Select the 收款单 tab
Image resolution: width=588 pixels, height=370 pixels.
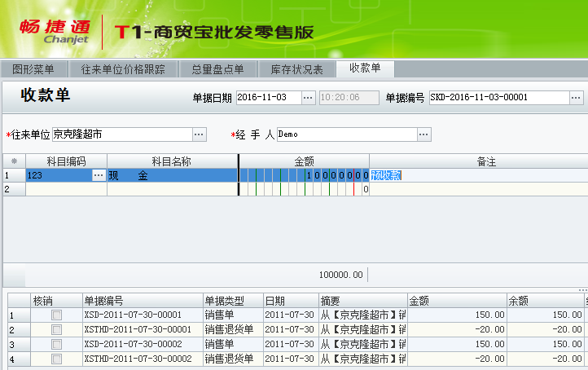pyautogui.click(x=365, y=68)
